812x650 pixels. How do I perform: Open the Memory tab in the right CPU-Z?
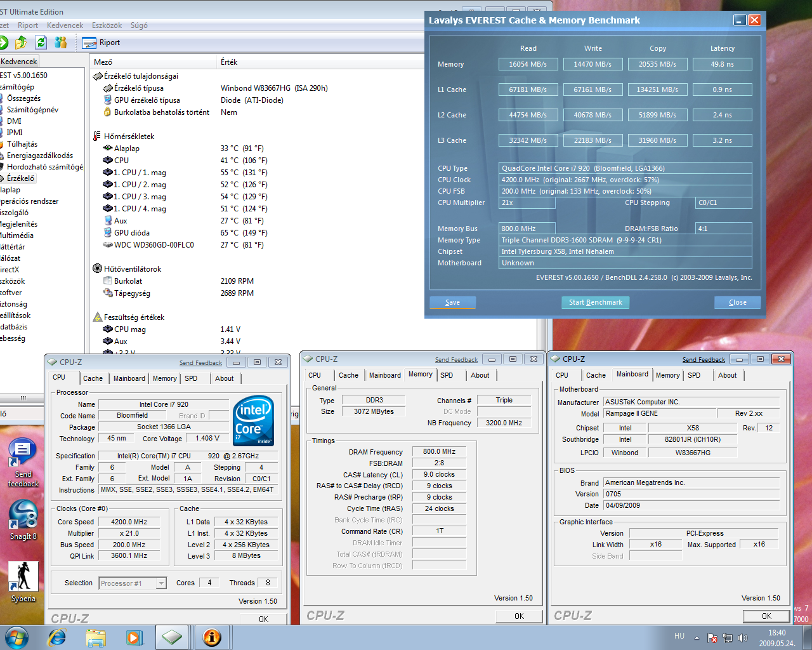click(668, 375)
